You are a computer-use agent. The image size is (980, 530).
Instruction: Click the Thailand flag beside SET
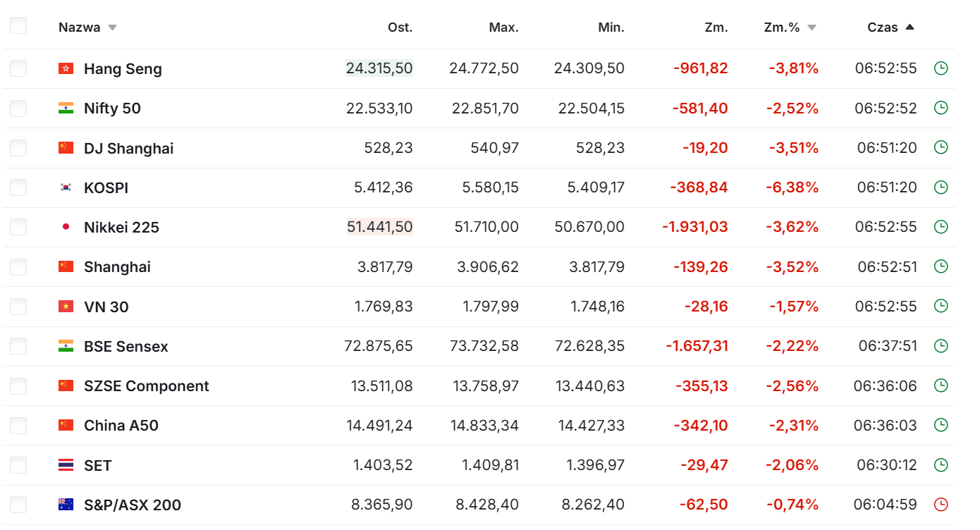click(66, 465)
